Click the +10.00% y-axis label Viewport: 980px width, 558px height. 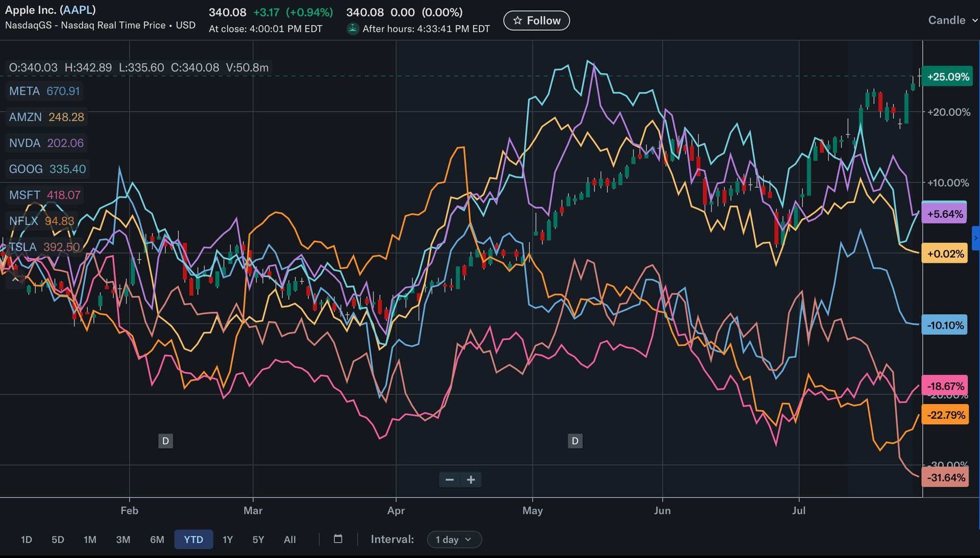point(948,183)
